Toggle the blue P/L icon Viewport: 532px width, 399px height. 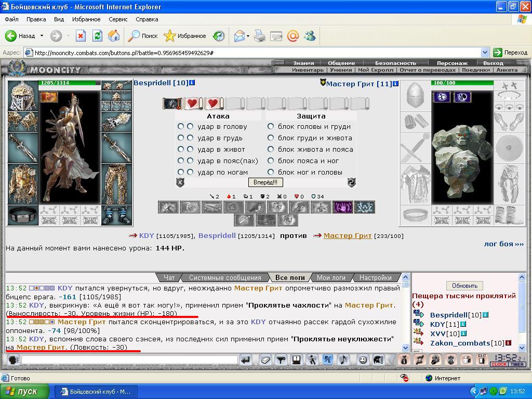327,360
